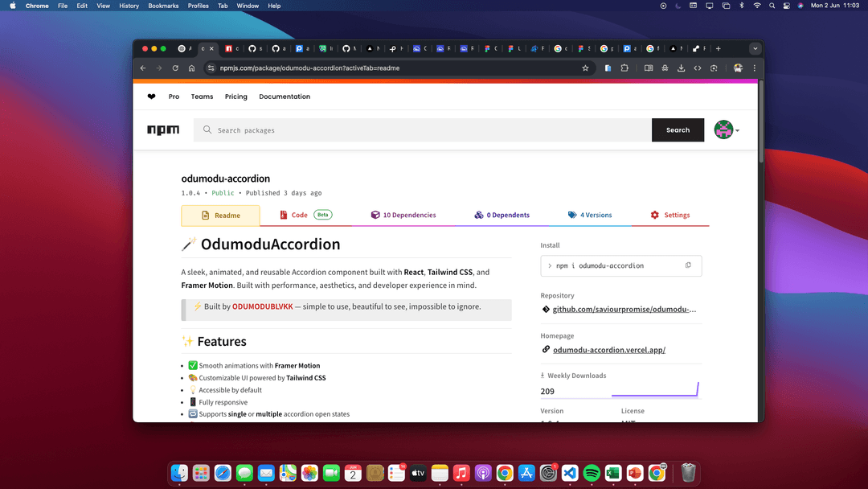Open the Pro link

174,97
